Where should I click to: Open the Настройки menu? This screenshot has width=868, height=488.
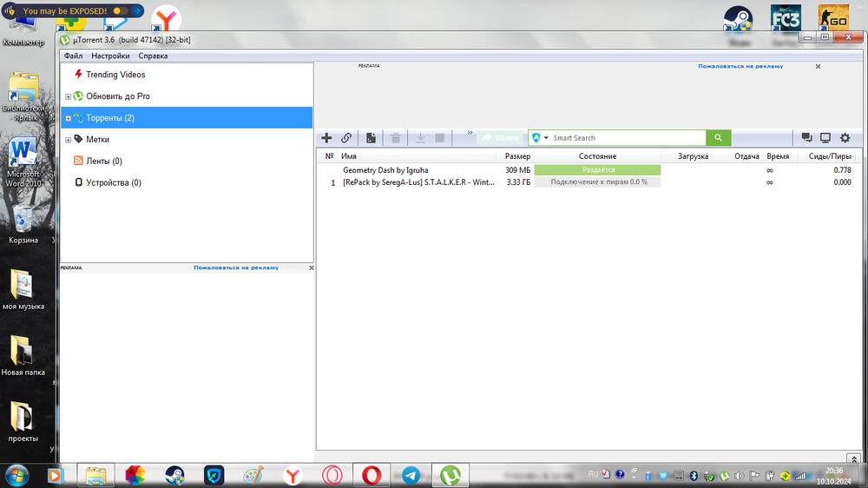click(110, 56)
